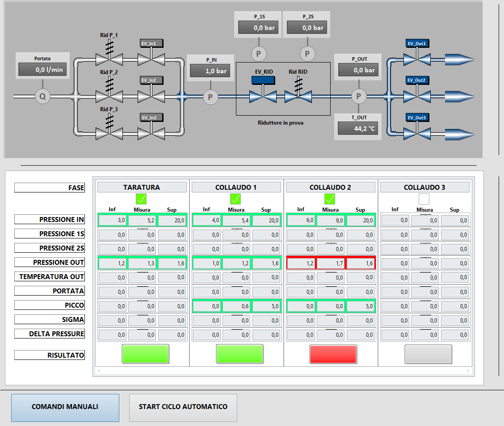
Task: Toggle the COLLAUDO 1 phase checkbox
Action: pyautogui.click(x=235, y=199)
